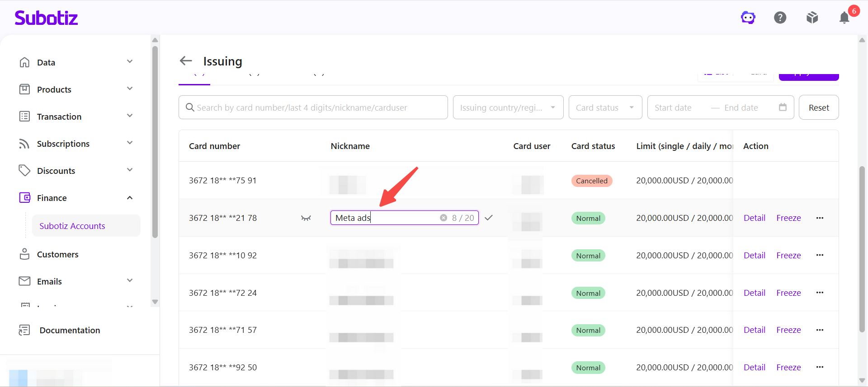This screenshot has width=868, height=387.
Task: Open more actions for card 10 92
Action: coord(820,255)
